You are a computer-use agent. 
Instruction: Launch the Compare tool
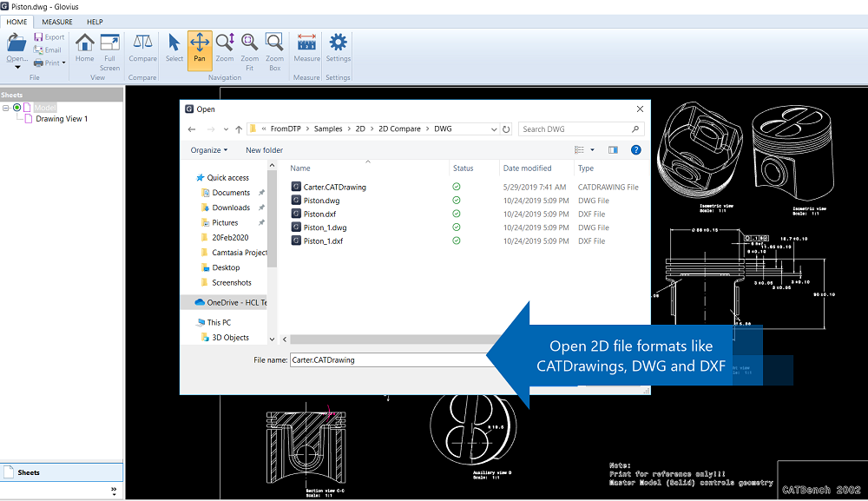tap(143, 43)
